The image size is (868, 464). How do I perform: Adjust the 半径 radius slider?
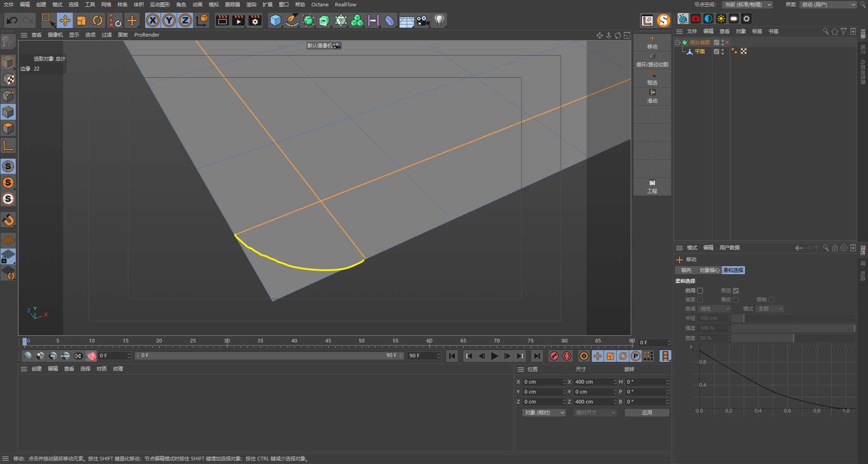pyautogui.click(x=793, y=318)
